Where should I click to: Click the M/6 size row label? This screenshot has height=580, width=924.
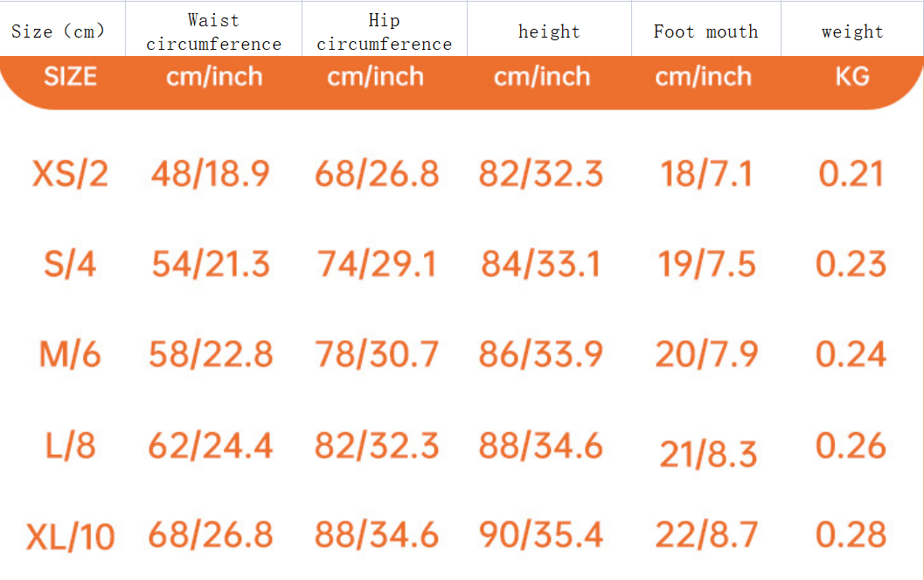[x=70, y=354]
